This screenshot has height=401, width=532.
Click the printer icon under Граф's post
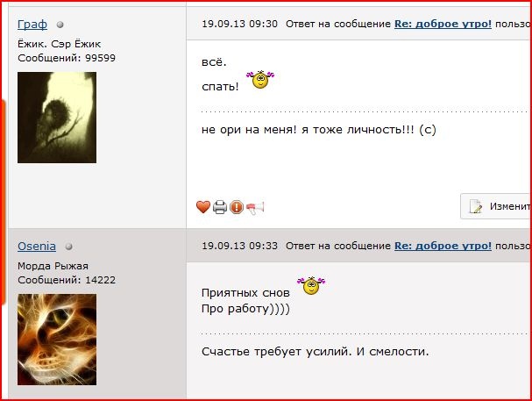[x=220, y=207]
